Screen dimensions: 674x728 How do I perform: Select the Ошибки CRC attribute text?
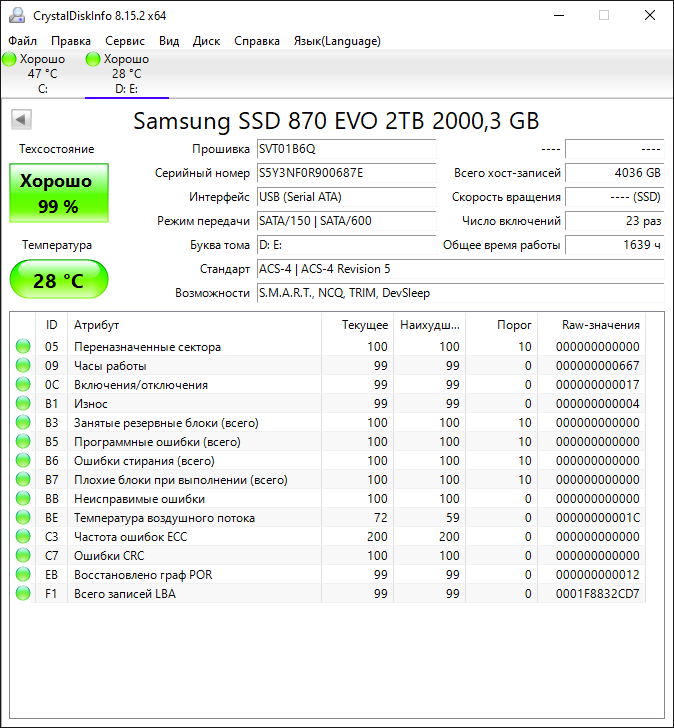click(109, 556)
